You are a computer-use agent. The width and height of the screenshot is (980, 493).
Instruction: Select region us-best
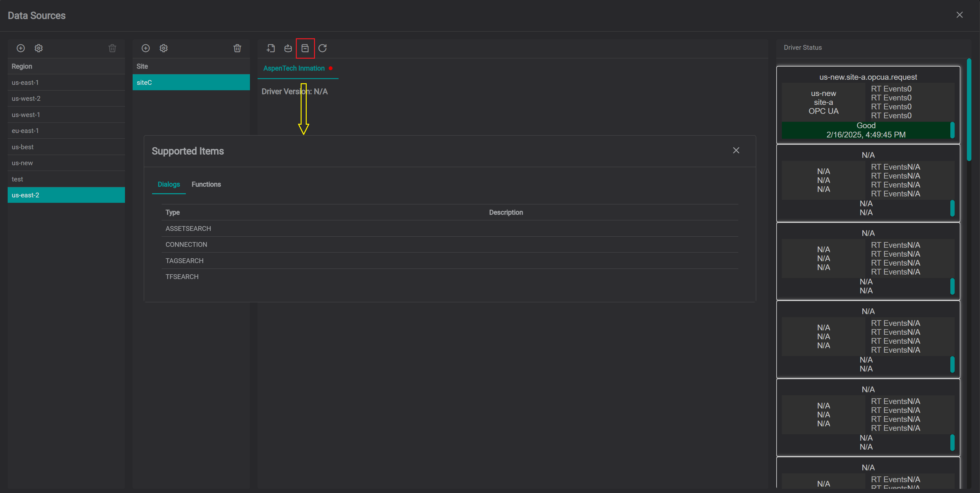click(66, 147)
